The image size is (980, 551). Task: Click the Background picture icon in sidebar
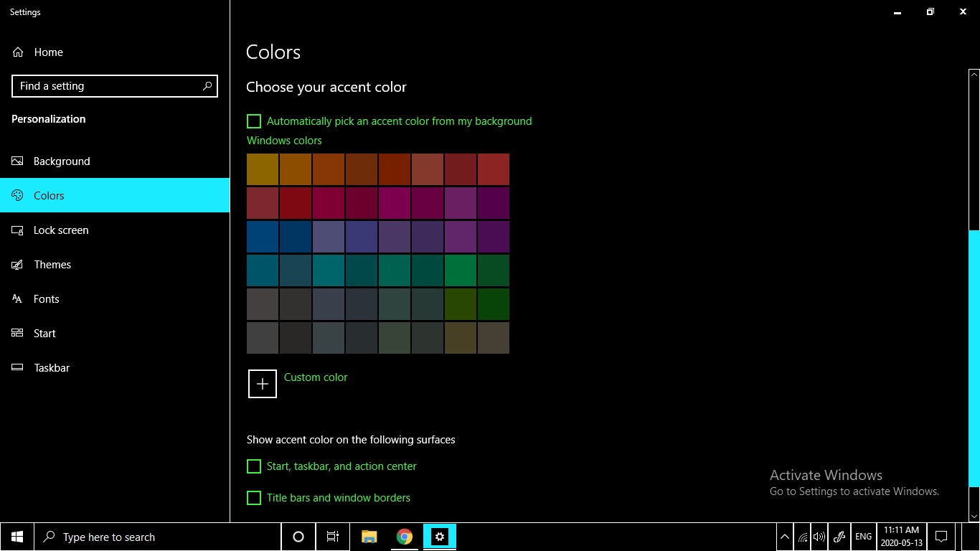click(18, 161)
